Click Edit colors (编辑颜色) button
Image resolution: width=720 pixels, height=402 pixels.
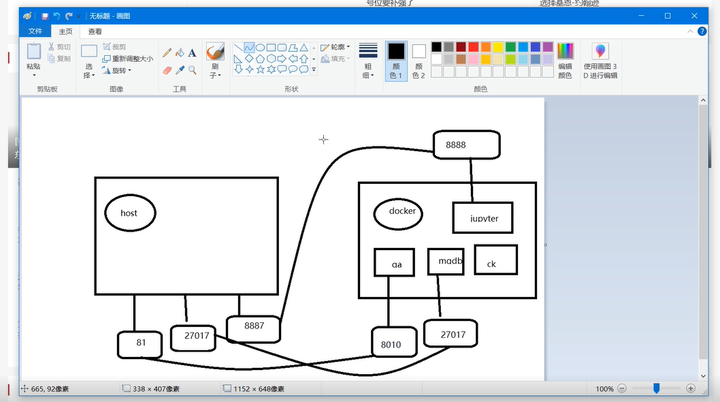pos(565,61)
